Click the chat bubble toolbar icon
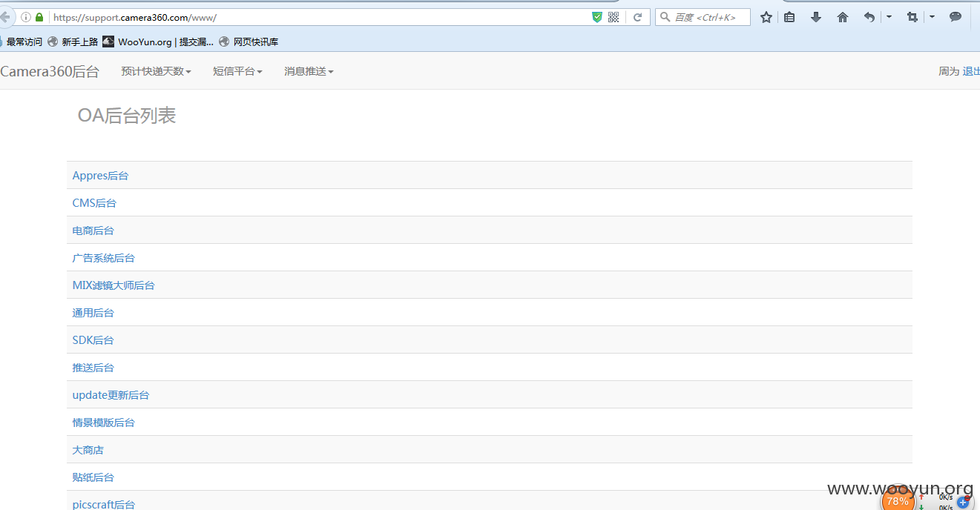The height and width of the screenshot is (510, 980). [x=956, y=16]
